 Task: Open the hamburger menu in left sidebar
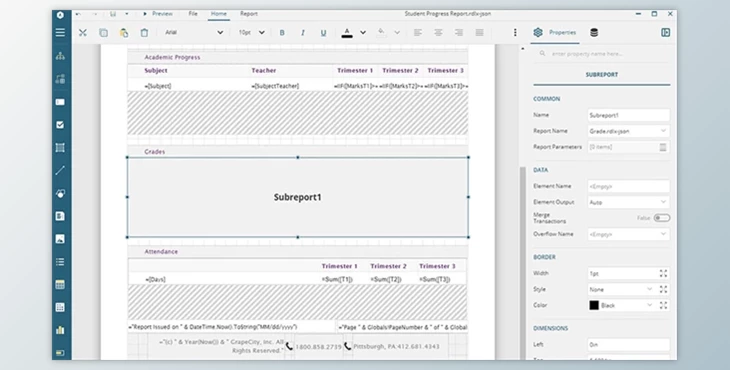tap(60, 33)
